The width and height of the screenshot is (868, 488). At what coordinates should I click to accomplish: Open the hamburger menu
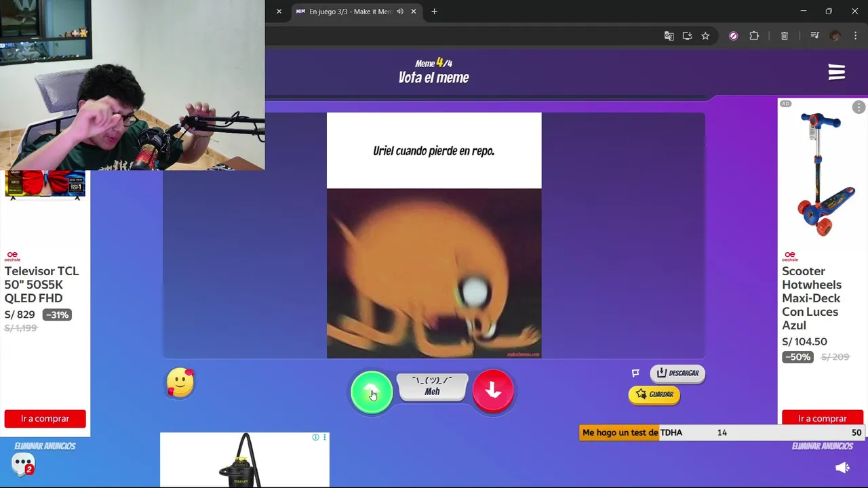(836, 73)
